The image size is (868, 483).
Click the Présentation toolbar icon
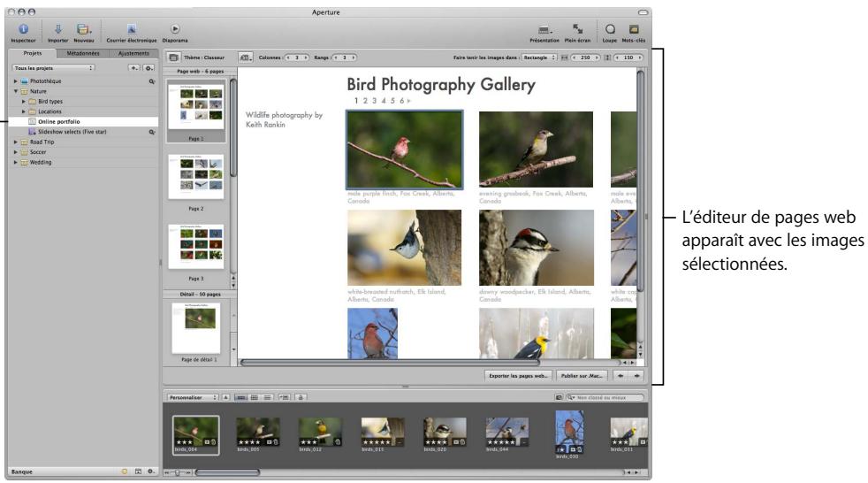tap(544, 29)
